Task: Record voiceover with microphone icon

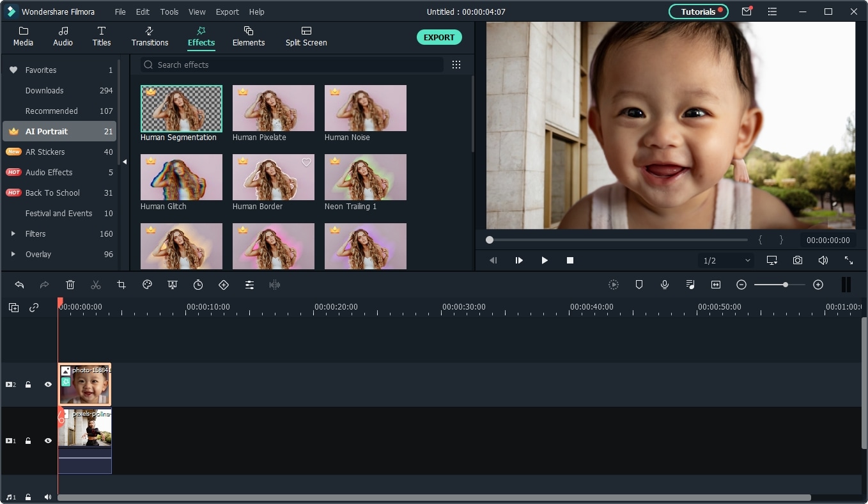Action: pyautogui.click(x=665, y=285)
